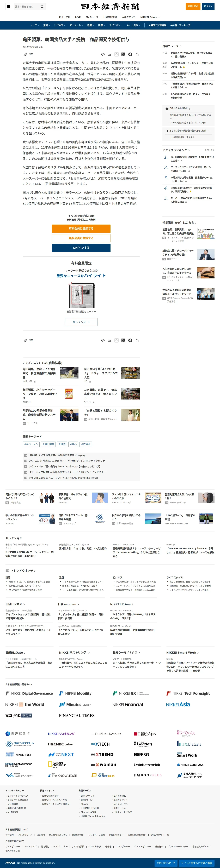The image size is (220, 868).
Task: Click the 無料会員に登録する button
Action: [x=81, y=238]
